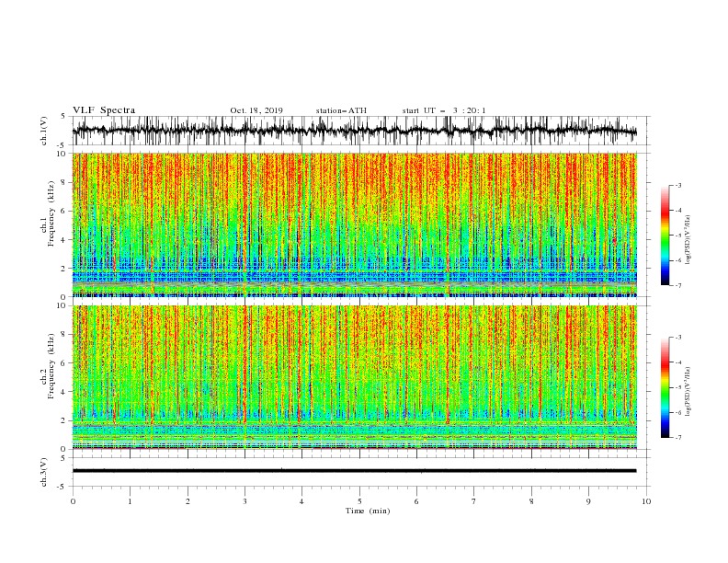The height and width of the screenshot is (563, 728).
Task: Click the "Time (min)" axis label
Action: click(x=368, y=511)
